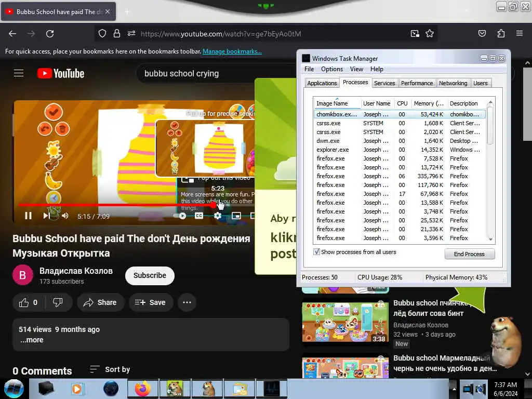Open Firefox from the taskbar
The image size is (532, 399).
(x=142, y=389)
